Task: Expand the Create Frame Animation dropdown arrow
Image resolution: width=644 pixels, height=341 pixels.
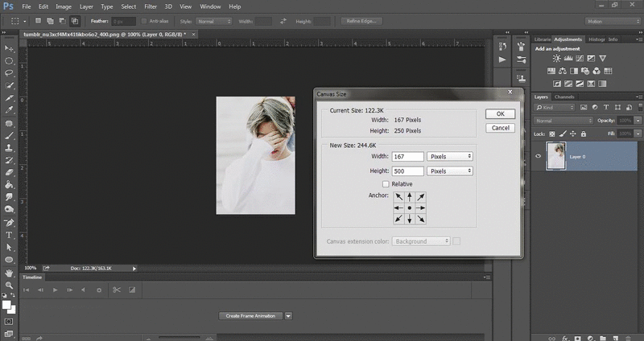Action: click(287, 316)
